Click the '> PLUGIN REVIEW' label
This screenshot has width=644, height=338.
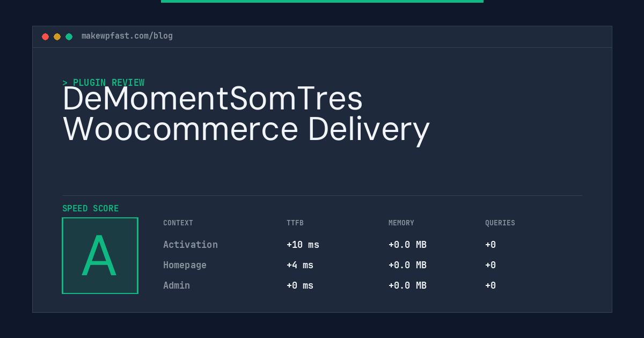tap(104, 83)
